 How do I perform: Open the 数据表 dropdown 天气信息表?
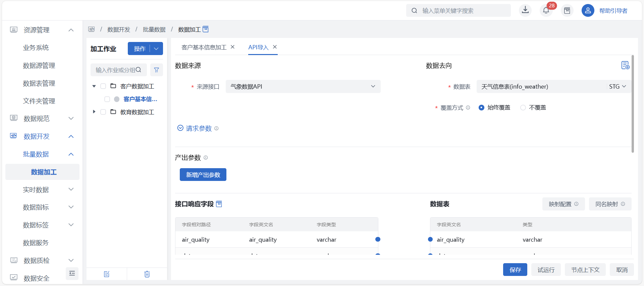pyautogui.click(x=553, y=86)
